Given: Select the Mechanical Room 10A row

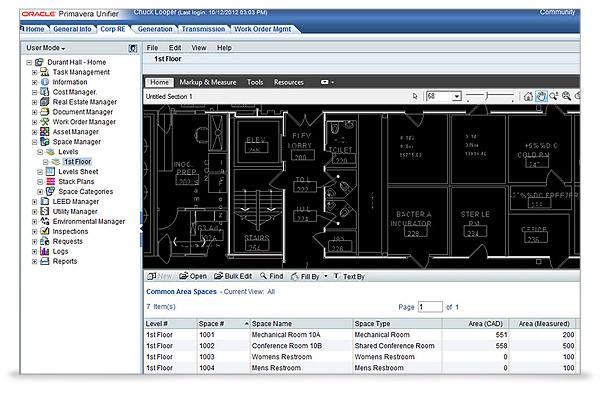Looking at the screenshot, I should pyautogui.click(x=360, y=335).
